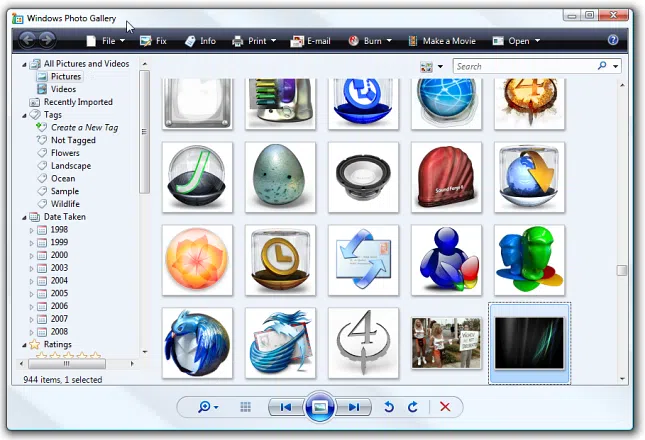Open the Burn menu

370,41
